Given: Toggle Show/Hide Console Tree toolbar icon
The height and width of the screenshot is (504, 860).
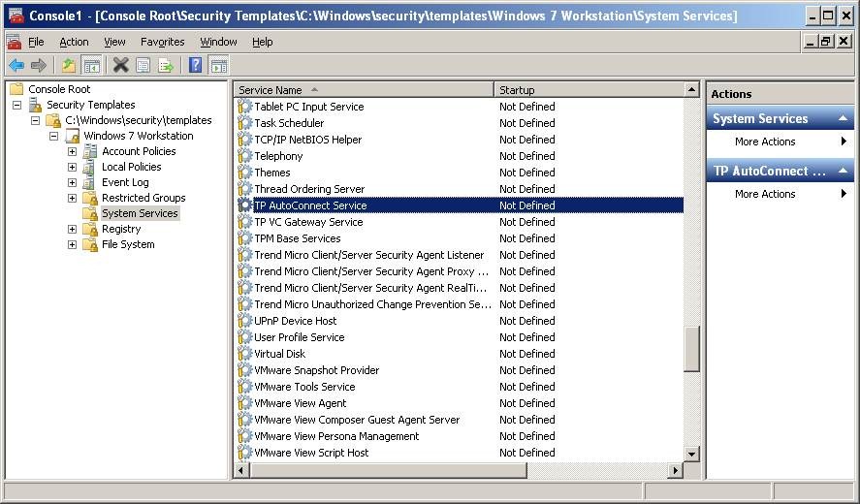Looking at the screenshot, I should tap(91, 66).
